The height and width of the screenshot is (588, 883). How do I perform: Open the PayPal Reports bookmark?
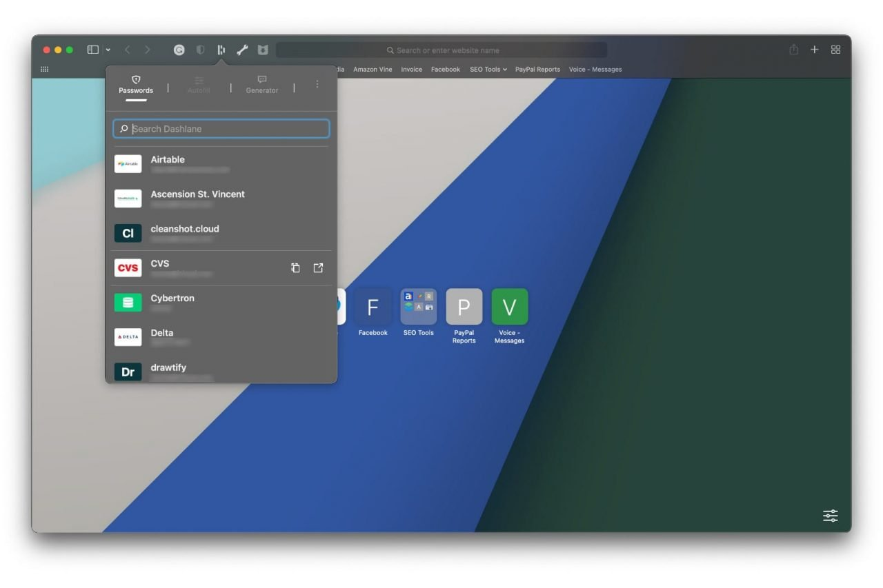[537, 69]
